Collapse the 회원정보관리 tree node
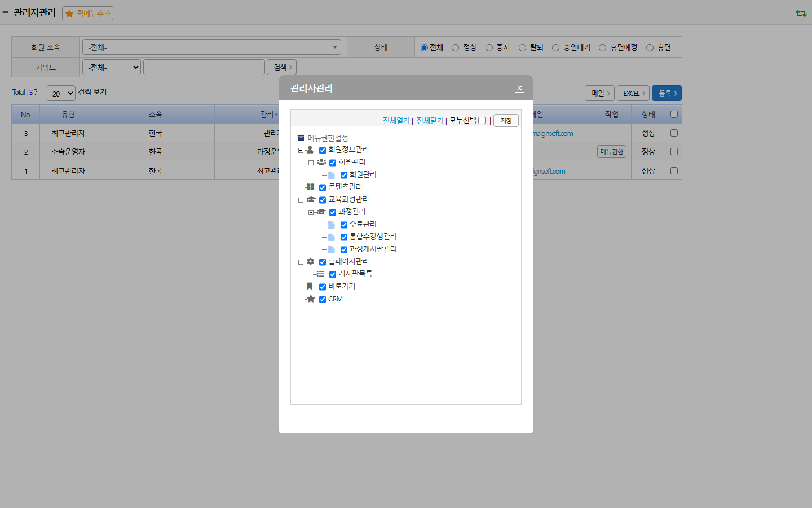The image size is (812, 508). click(301, 150)
